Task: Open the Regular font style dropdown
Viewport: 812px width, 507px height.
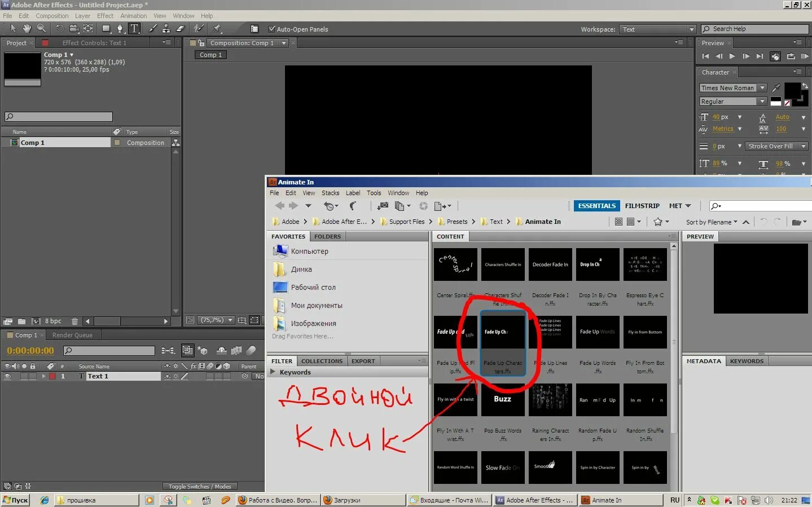Action: (732, 102)
